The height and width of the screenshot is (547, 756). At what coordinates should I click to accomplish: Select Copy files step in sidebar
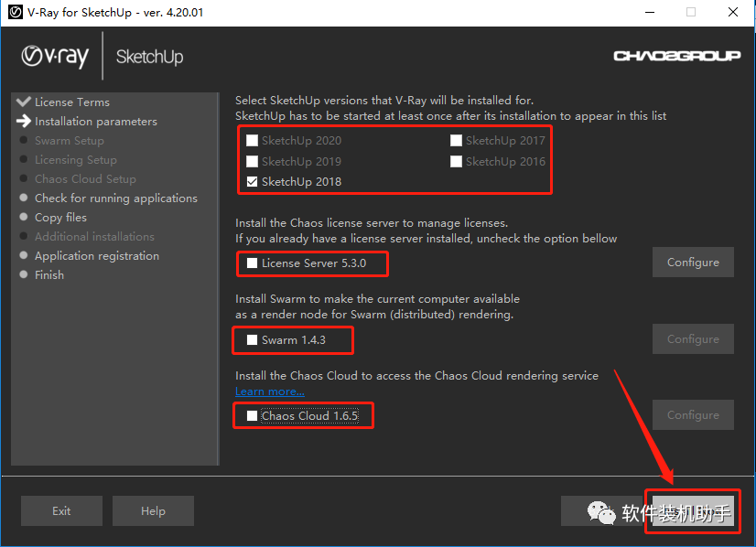point(60,218)
